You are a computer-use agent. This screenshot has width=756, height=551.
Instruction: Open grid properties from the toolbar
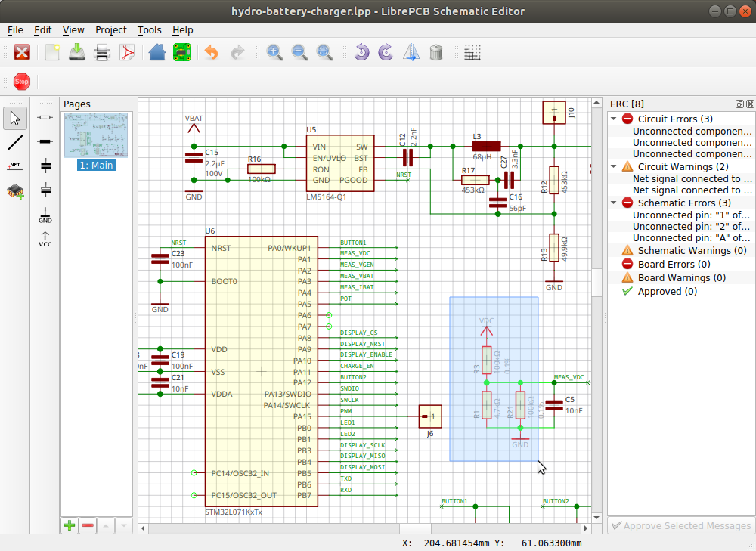click(473, 52)
